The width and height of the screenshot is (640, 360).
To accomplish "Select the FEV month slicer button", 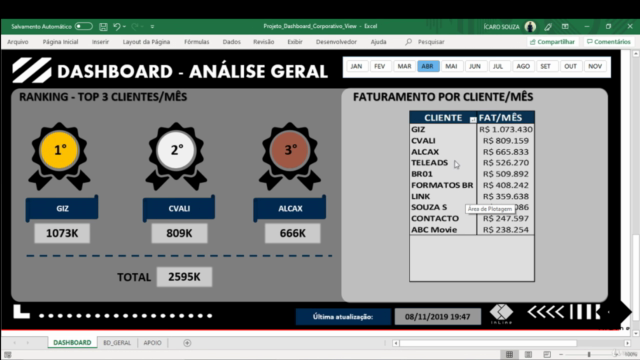I will pyautogui.click(x=380, y=66).
